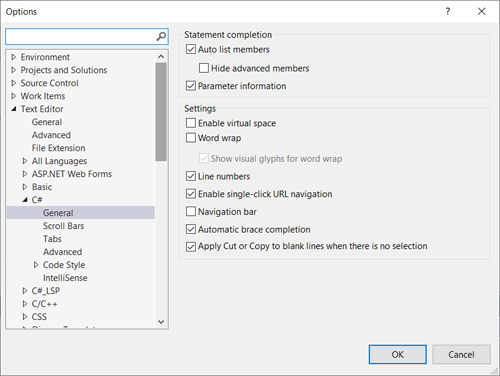
Task: Select Advanced under Text Editor
Action: click(x=51, y=135)
